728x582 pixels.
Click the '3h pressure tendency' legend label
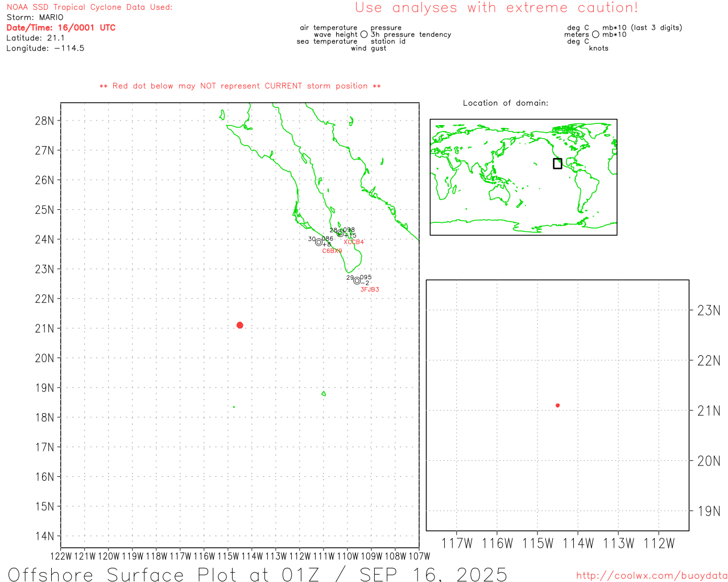[411, 35]
